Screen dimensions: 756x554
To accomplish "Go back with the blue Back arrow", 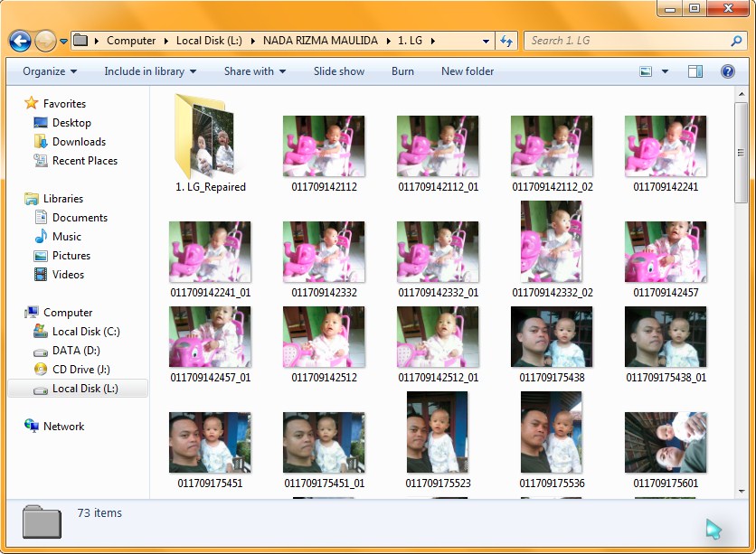I will 20,41.
